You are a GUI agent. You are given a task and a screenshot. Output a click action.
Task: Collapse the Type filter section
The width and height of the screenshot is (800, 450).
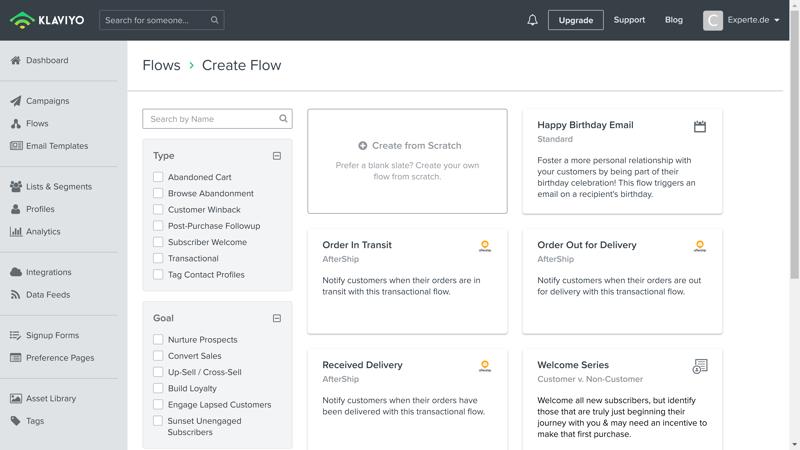(277, 156)
